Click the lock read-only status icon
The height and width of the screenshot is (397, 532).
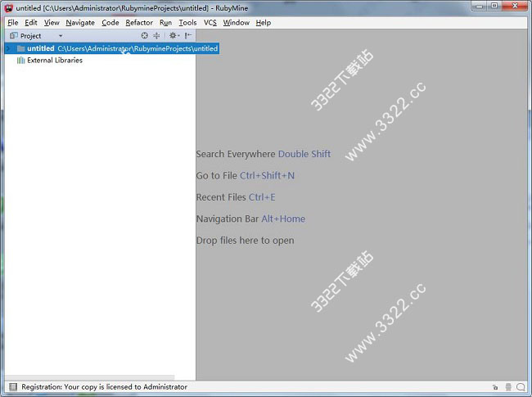tap(495, 387)
